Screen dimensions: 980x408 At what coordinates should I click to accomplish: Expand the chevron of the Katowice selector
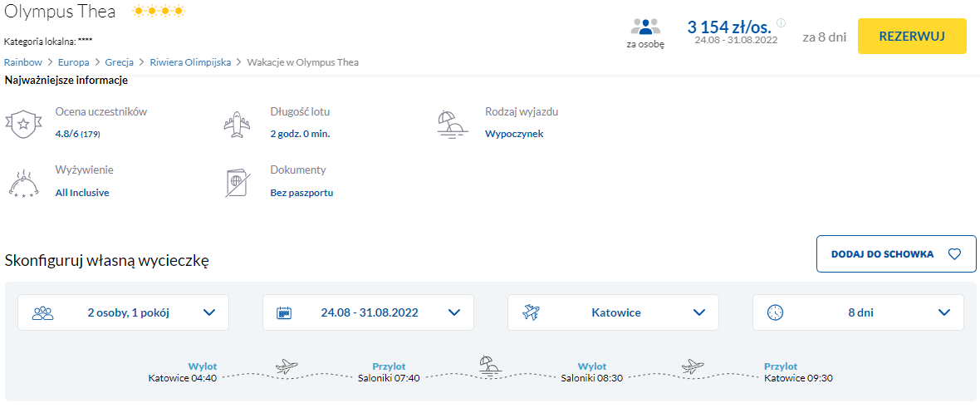(x=699, y=312)
